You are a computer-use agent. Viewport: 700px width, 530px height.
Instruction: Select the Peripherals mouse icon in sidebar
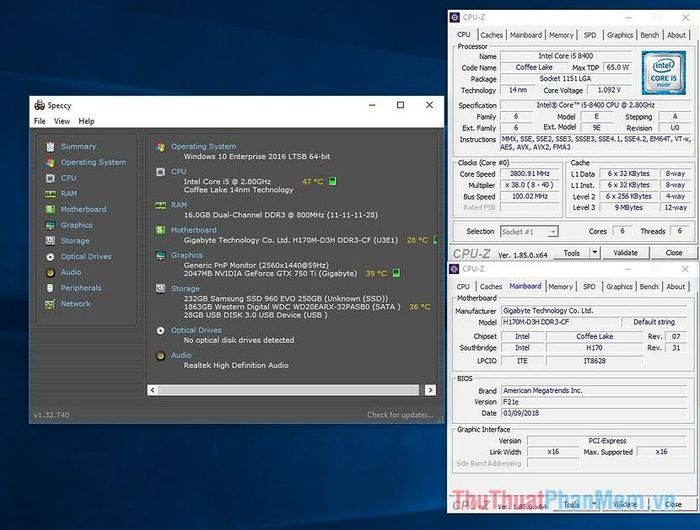click(50, 288)
